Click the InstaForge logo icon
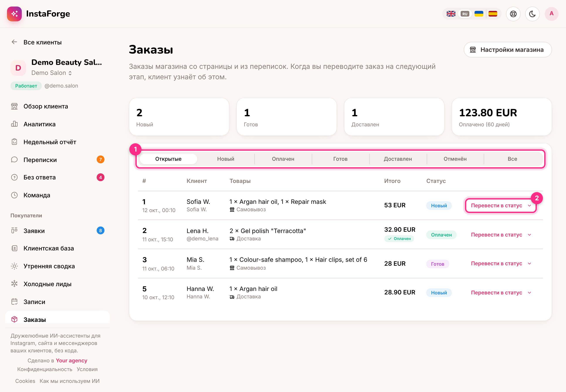566x392 pixels. (14, 14)
